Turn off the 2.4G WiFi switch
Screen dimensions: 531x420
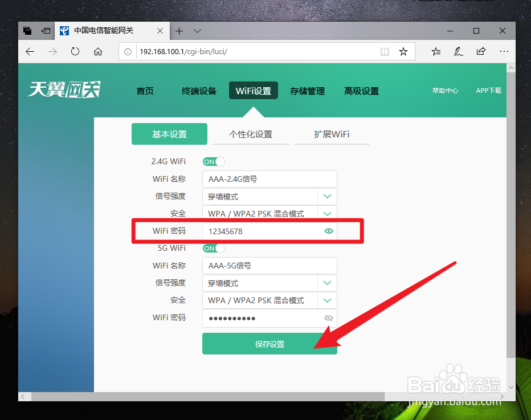(213, 161)
